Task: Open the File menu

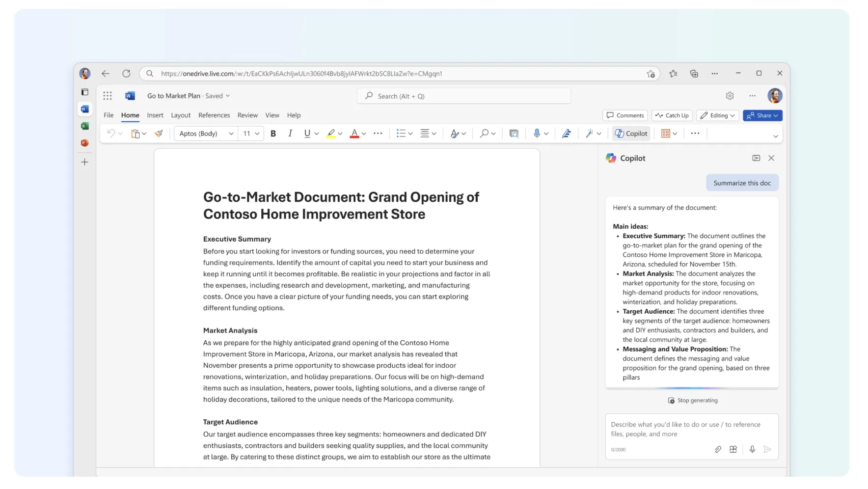Action: (108, 115)
